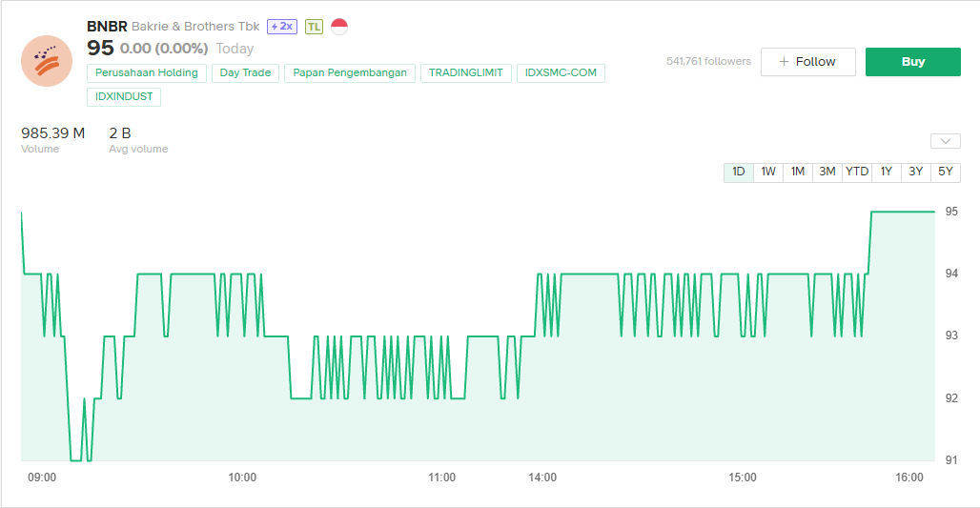Screen dimensions: 980x508
Task: Click the Bakrie & Brothers company logo
Action: pyautogui.click(x=47, y=61)
